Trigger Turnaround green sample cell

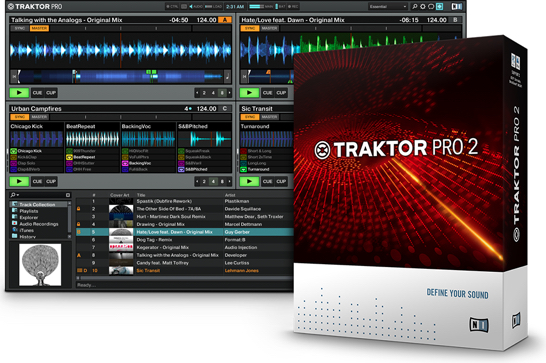(243, 169)
